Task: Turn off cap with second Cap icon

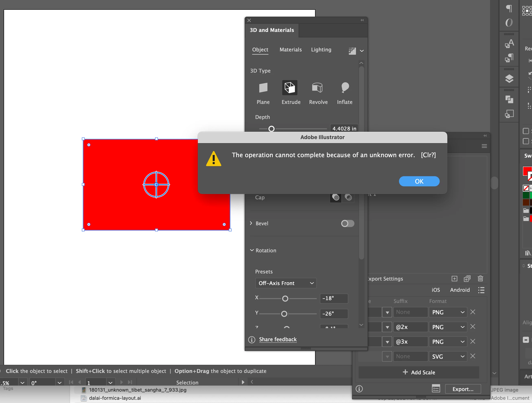Action: point(348,197)
